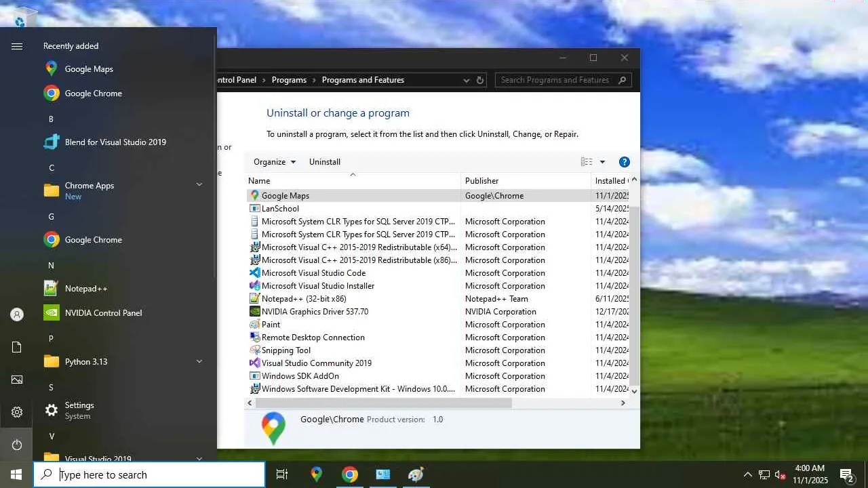Image resolution: width=868 pixels, height=488 pixels.
Task: Open the arrow before the Programs breadcrumb
Action: (x=264, y=80)
